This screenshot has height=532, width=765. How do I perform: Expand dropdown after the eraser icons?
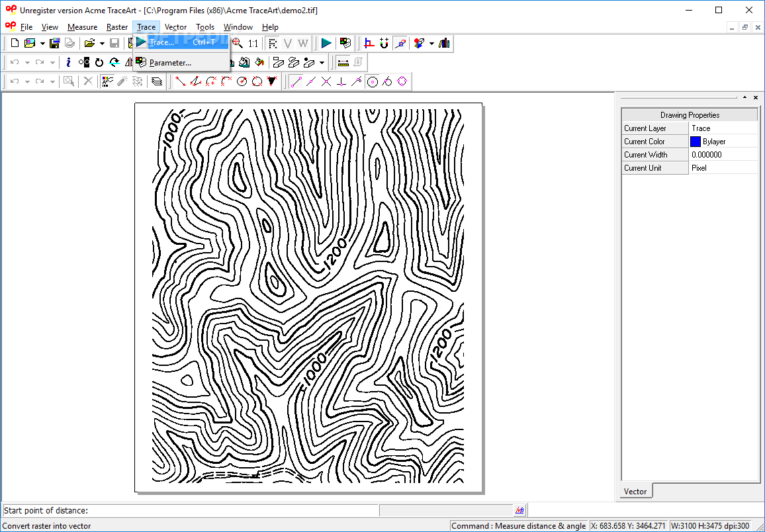(322, 62)
